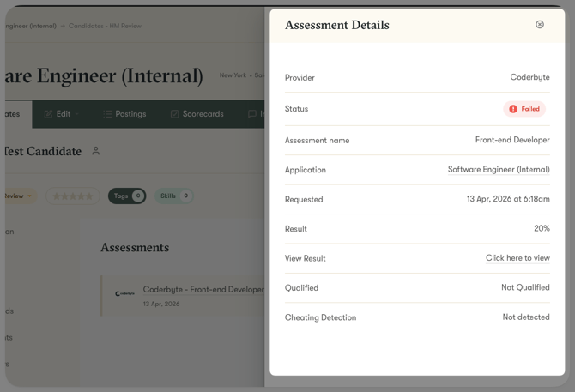Click the Edit pencil icon
Screen dimensions: 575x392
pos(48,114)
